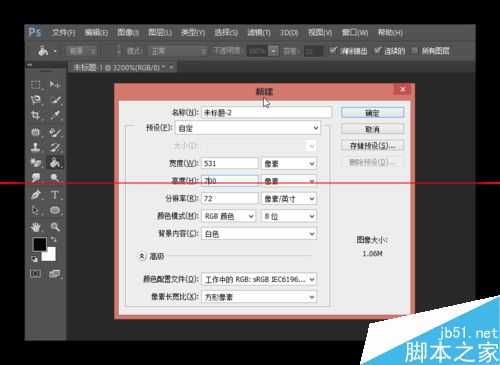Click the 确定 OK button
The width and height of the screenshot is (500, 365).
coord(372,113)
